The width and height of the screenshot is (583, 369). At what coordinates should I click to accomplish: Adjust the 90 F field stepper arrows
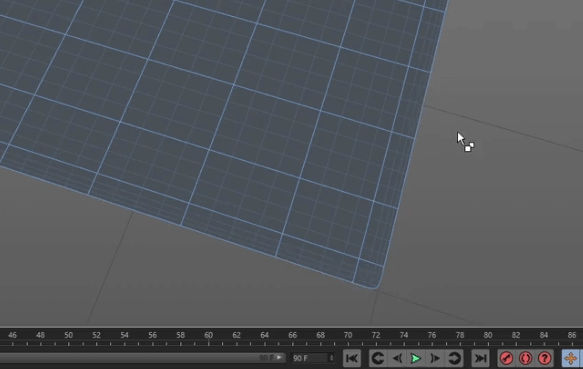(x=331, y=358)
